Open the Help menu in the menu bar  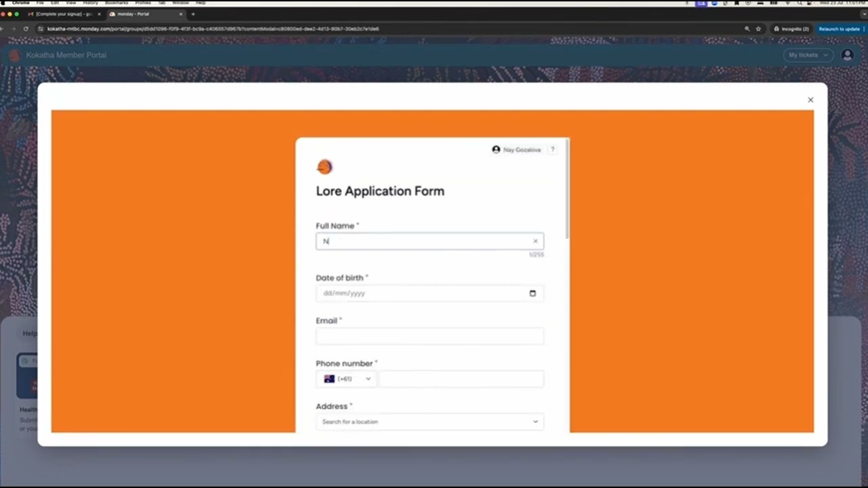point(201,3)
